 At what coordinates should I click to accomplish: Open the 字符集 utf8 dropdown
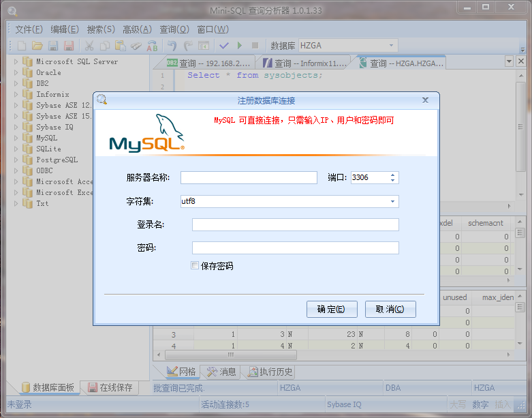coord(392,201)
